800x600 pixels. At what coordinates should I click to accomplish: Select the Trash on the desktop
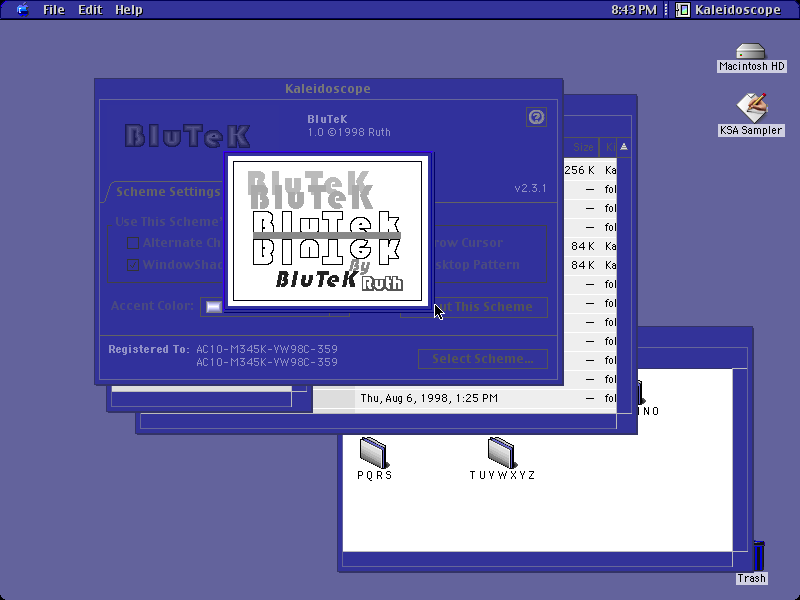point(752,563)
